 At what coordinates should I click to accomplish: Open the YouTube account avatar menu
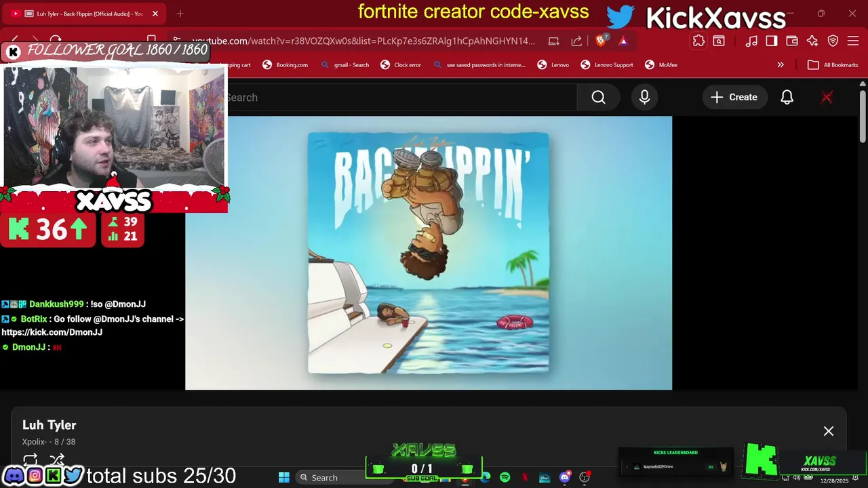[x=827, y=98]
